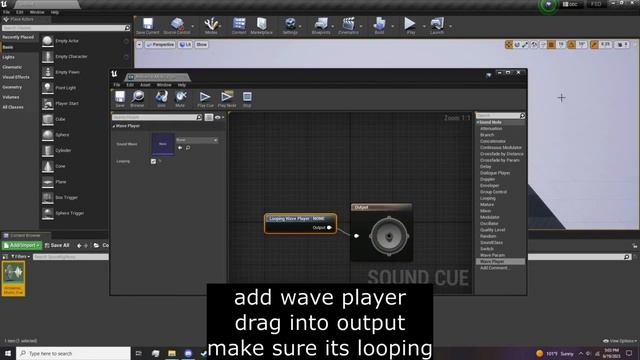640x360 pixels.
Task: Open Settings in main toolbar
Action: 290,26
